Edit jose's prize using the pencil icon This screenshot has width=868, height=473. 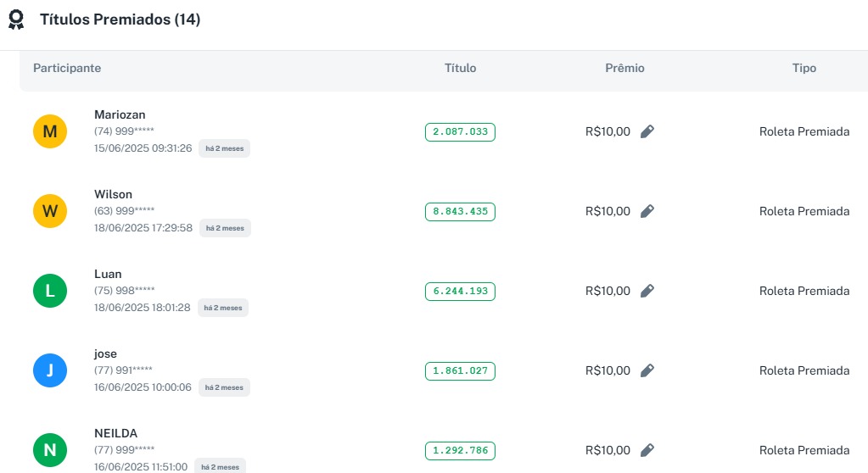[647, 370]
